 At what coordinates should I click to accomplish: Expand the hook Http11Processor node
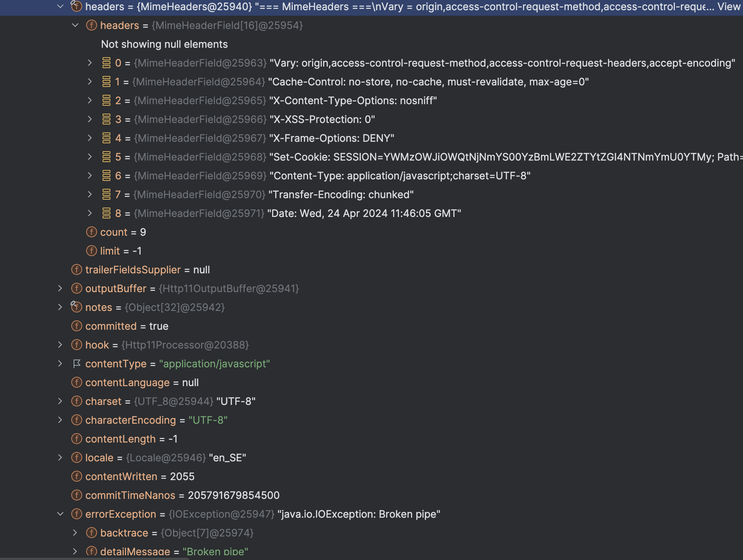(x=60, y=345)
